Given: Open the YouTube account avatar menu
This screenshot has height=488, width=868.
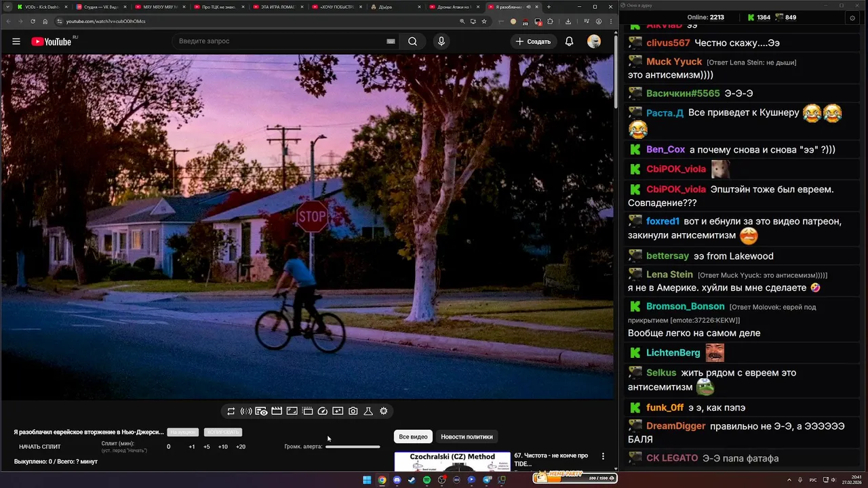Looking at the screenshot, I should (594, 41).
